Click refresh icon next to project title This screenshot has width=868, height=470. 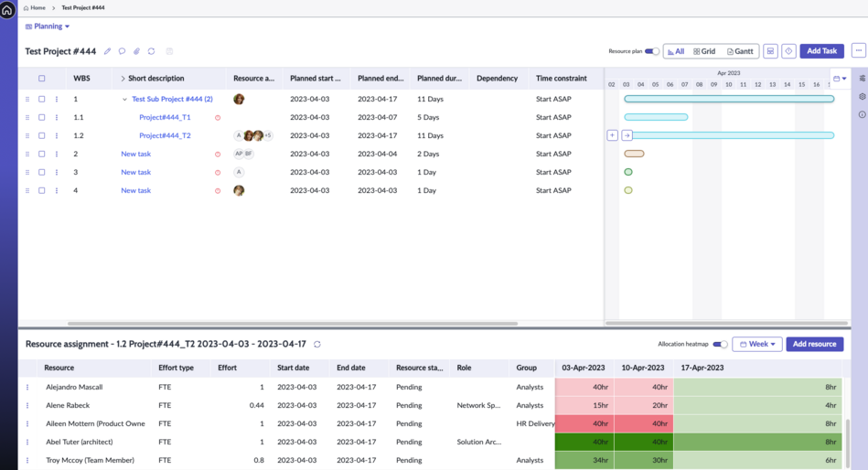(x=151, y=51)
